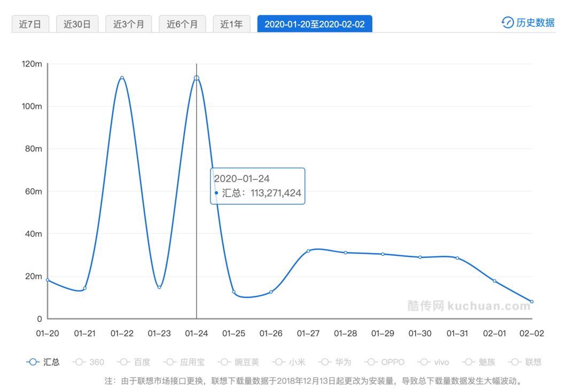Click the tooltip showing 113,271,424
The image size is (577, 392).
(259, 185)
